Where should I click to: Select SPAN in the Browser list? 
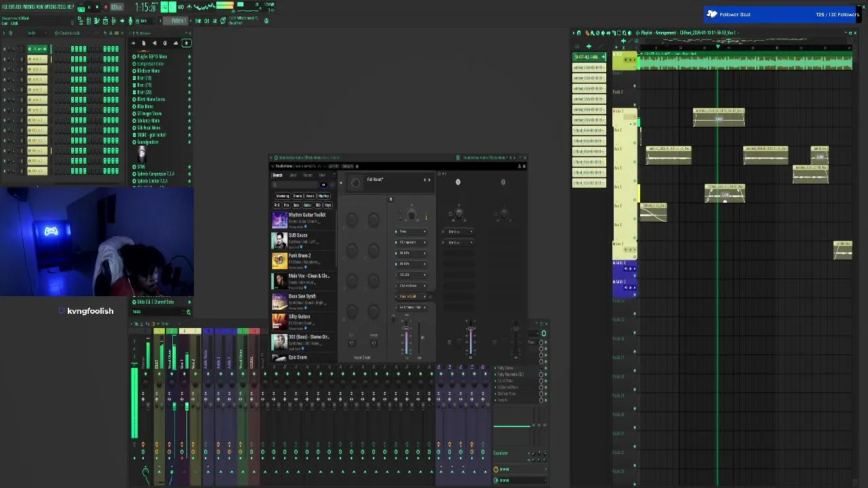[x=141, y=166]
